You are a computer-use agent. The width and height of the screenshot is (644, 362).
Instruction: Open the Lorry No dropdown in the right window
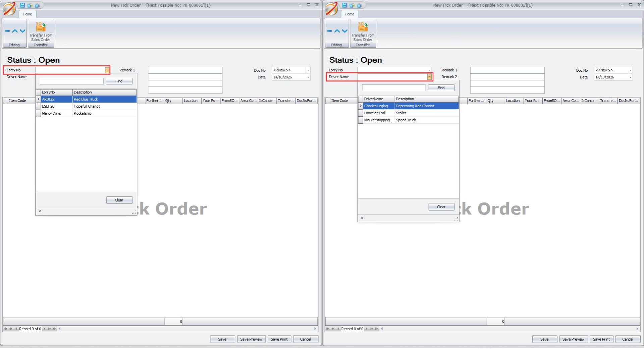point(429,70)
